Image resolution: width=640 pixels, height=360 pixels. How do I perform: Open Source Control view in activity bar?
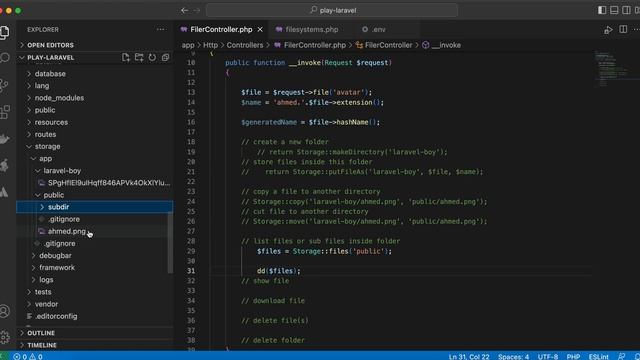[x=5, y=85]
